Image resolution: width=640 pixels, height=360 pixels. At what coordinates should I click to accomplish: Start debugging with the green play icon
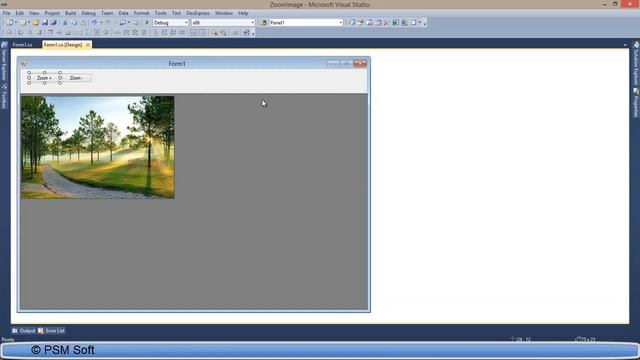147,22
